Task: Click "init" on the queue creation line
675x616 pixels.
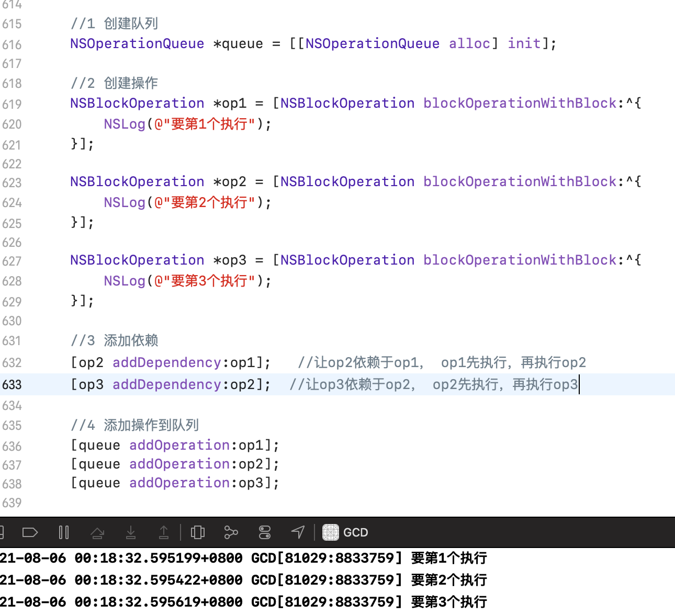Action: tap(524, 43)
